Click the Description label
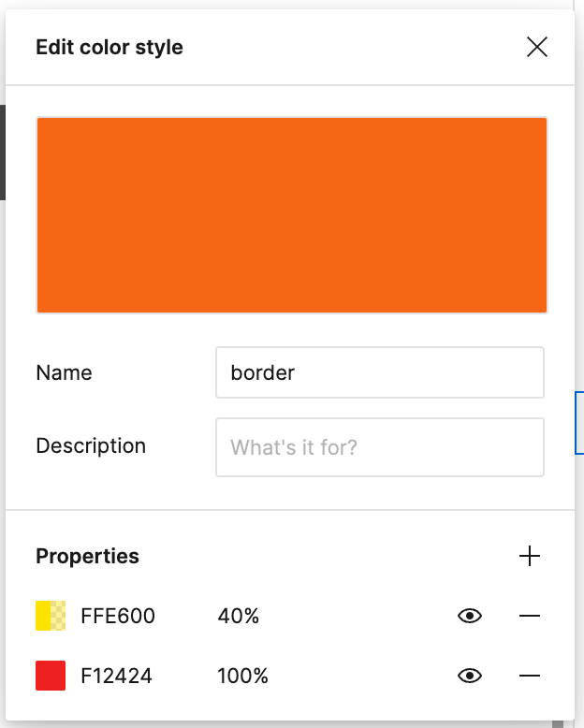The image size is (584, 728). pos(91,445)
